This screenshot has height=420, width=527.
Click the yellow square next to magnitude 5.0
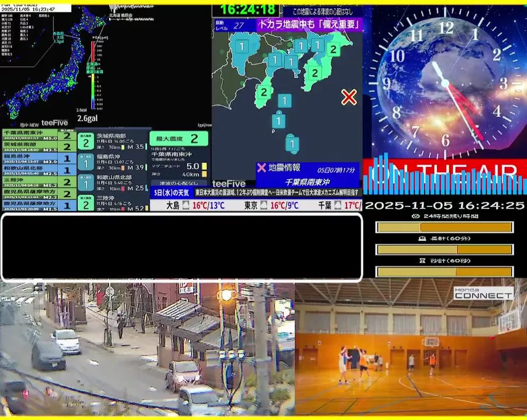click(x=204, y=166)
